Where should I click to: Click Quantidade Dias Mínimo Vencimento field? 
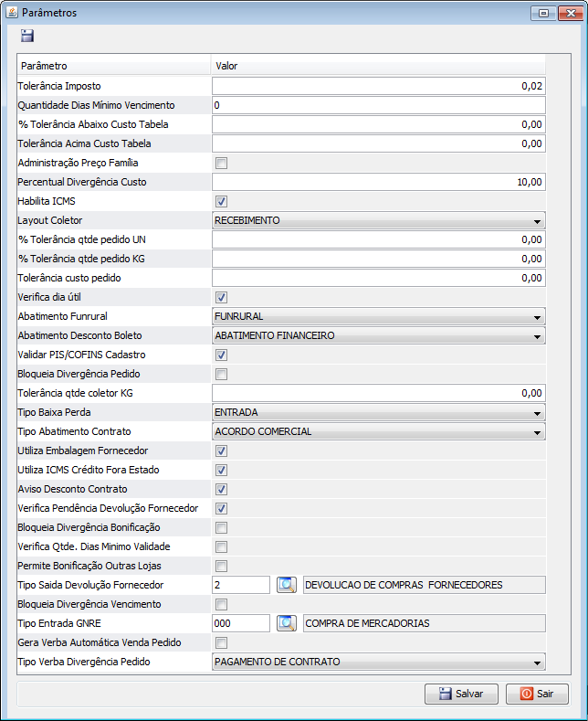(379, 105)
